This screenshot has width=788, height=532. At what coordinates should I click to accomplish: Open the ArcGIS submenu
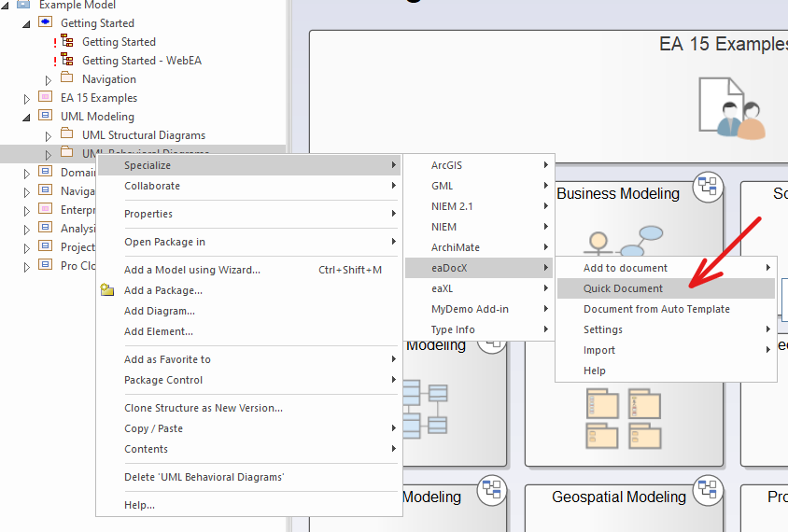click(x=479, y=165)
